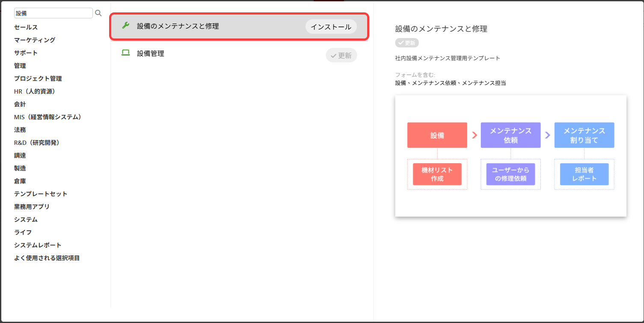Click the laptop icon beside 設備管理
Screen dimensions: 644x323
126,53
